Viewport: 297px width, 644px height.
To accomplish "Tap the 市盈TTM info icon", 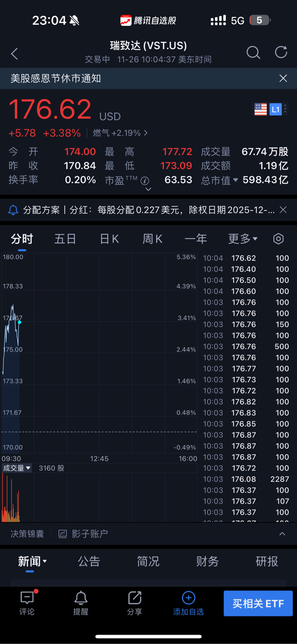I will pyautogui.click(x=145, y=181).
